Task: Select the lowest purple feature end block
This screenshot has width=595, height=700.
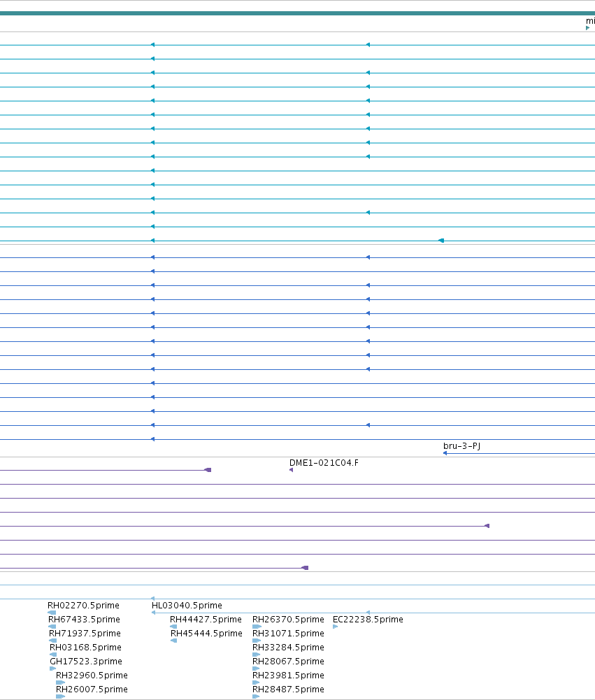Action: pos(306,568)
